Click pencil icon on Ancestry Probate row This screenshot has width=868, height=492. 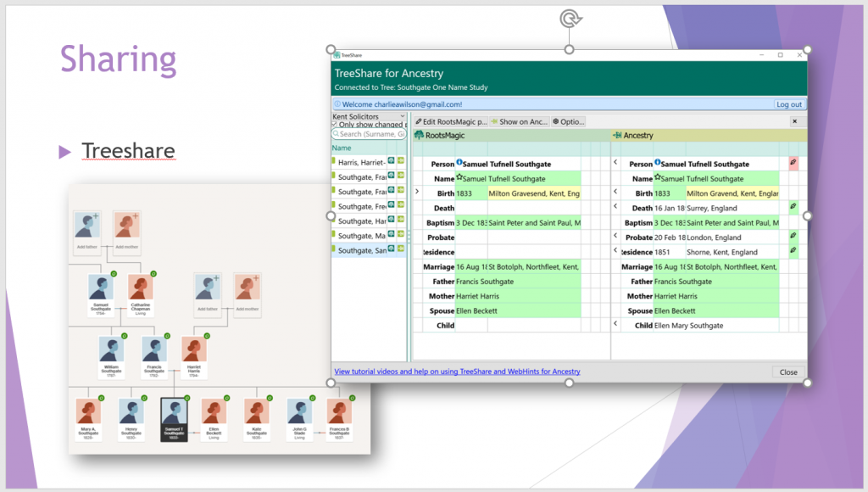(x=793, y=236)
